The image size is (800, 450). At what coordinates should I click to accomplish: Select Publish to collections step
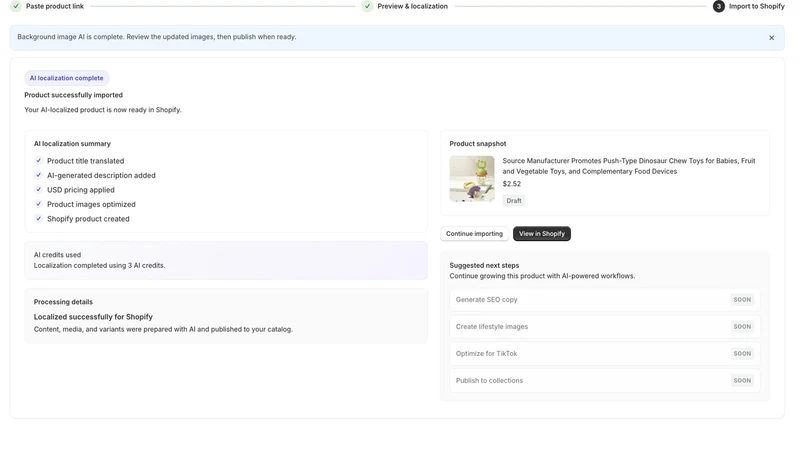[x=605, y=381]
